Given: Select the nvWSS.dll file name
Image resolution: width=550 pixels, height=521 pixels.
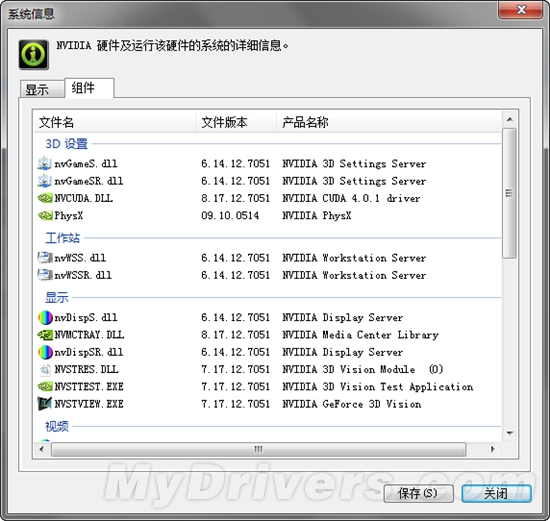Looking at the screenshot, I should pyautogui.click(x=80, y=258).
